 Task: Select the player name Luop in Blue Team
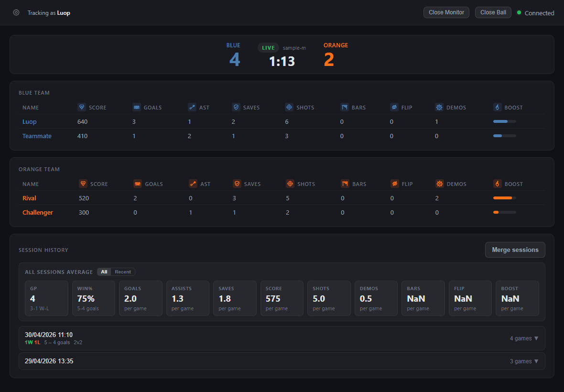coord(30,121)
